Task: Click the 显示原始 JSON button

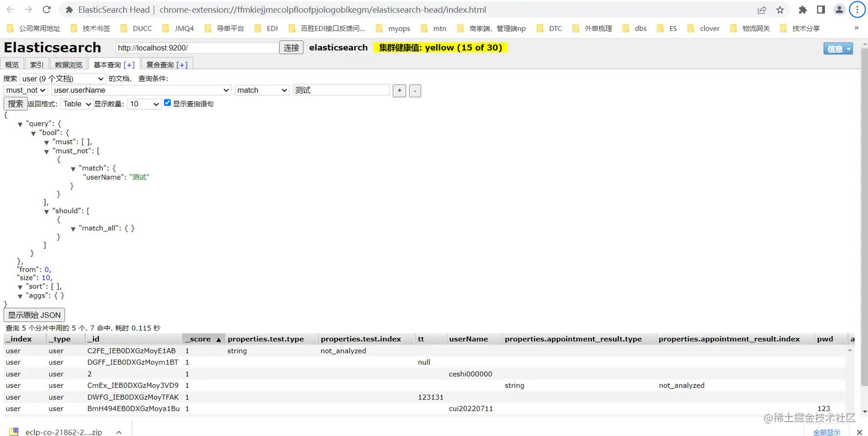Action: click(34, 315)
